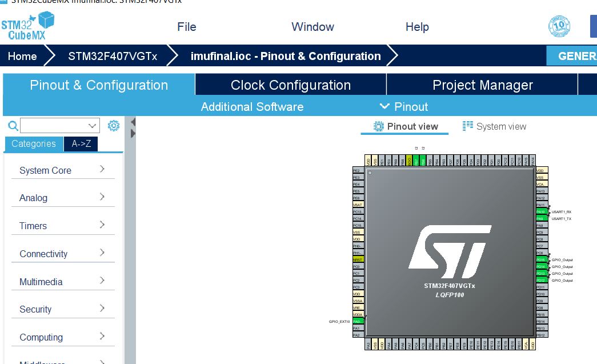Expand the System Core category
The height and width of the screenshot is (364, 597).
[63, 170]
